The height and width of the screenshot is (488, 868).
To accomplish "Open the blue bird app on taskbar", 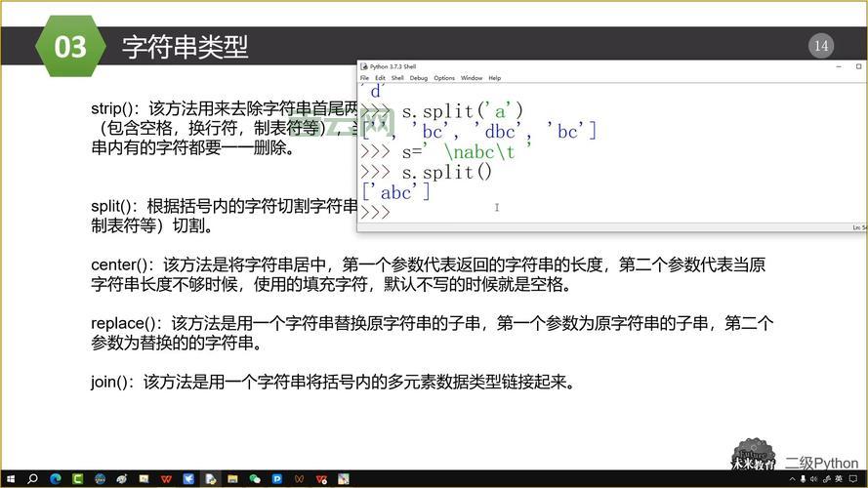I will point(188,478).
